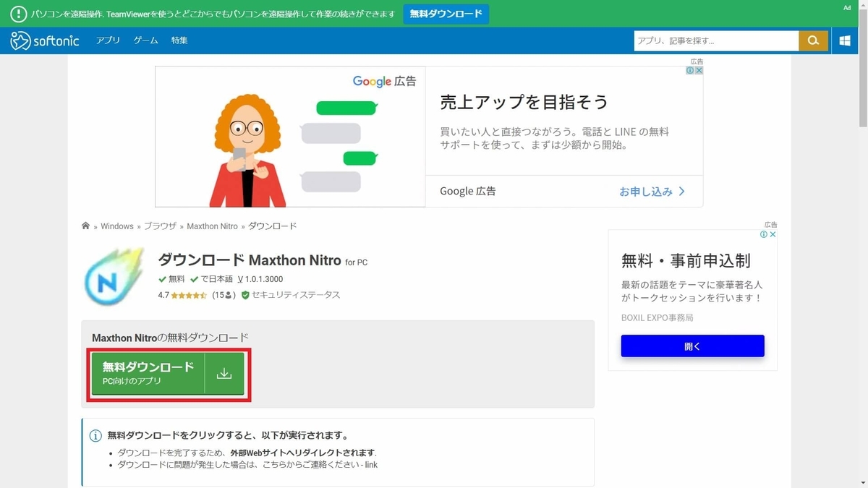
Task: Click the (15) user reviews count
Action: pyautogui.click(x=224, y=295)
